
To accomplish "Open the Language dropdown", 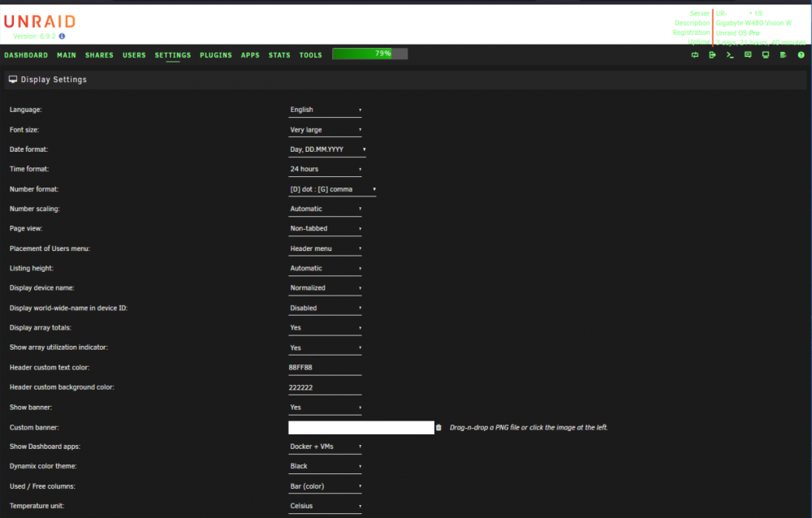I will pyautogui.click(x=326, y=110).
